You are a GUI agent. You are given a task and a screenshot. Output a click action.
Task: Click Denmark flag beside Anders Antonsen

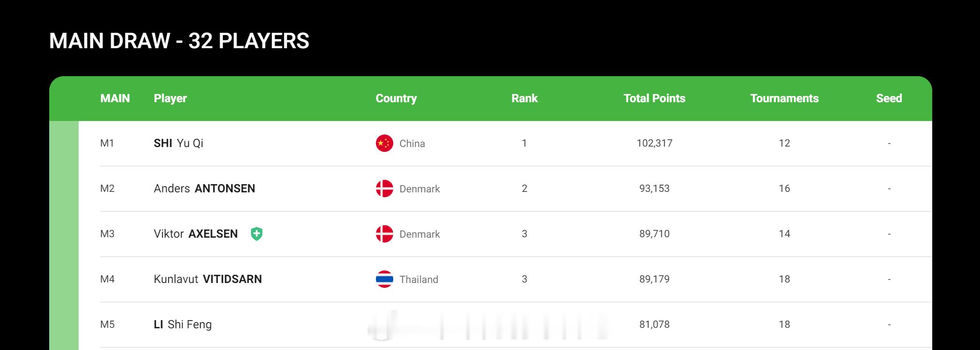click(x=385, y=188)
